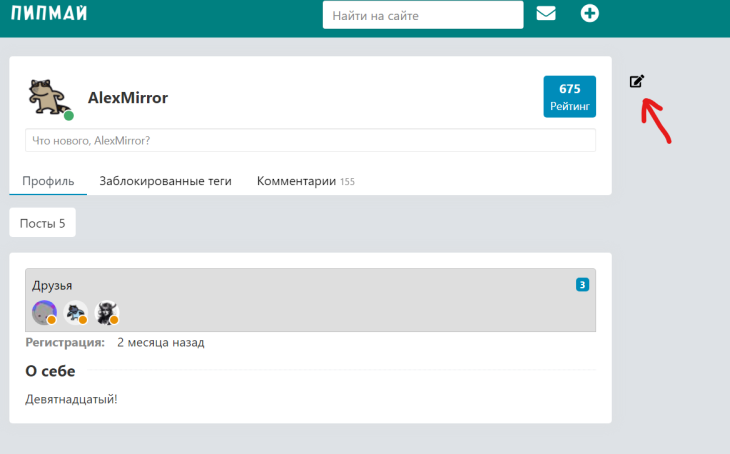This screenshot has width=730, height=454.
Task: Open the Комментарии 155 tab
Action: (x=305, y=181)
